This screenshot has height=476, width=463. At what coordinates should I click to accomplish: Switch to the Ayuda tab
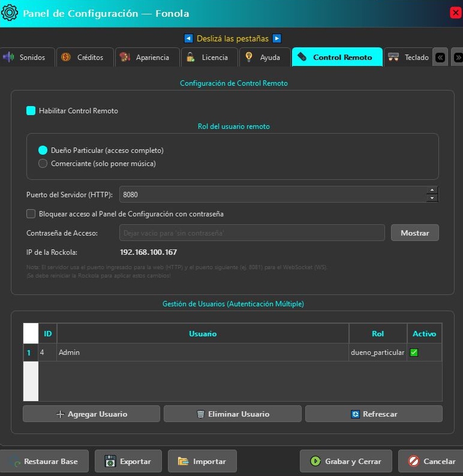pos(265,57)
